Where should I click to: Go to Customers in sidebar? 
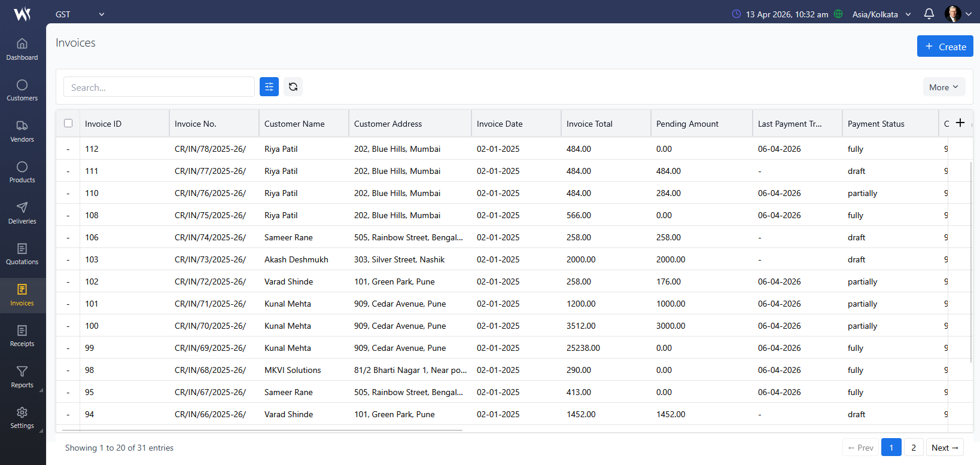tap(22, 90)
